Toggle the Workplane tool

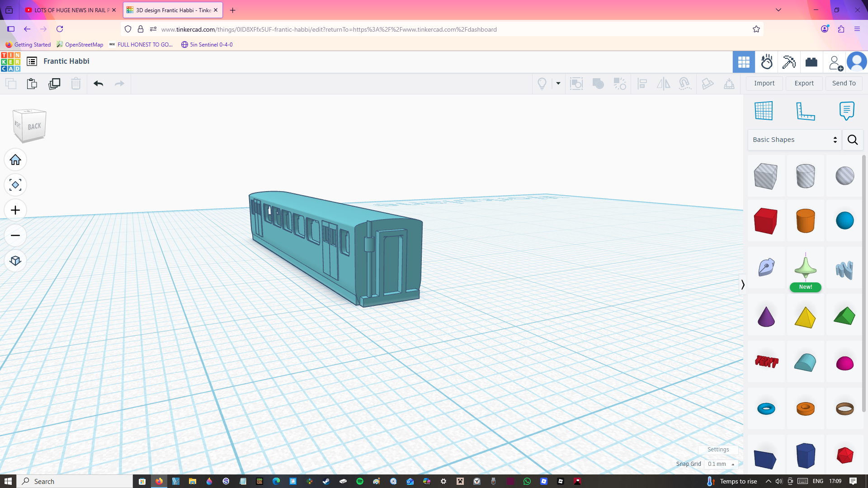pyautogui.click(x=764, y=111)
